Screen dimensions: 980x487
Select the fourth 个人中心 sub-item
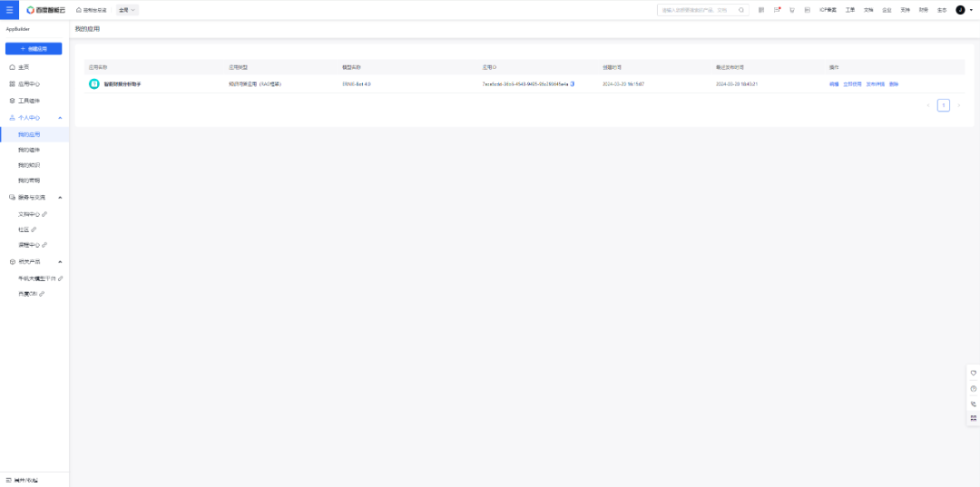point(29,180)
